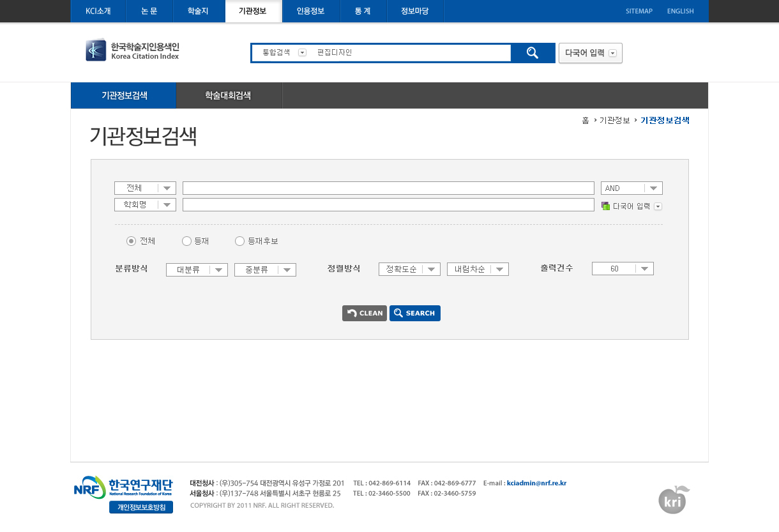Click the 분류방식 label
This screenshot has height=532, width=779.
(x=132, y=268)
